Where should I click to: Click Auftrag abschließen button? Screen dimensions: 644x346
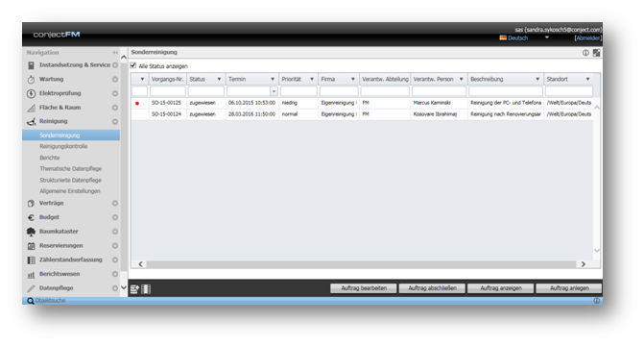(x=432, y=288)
